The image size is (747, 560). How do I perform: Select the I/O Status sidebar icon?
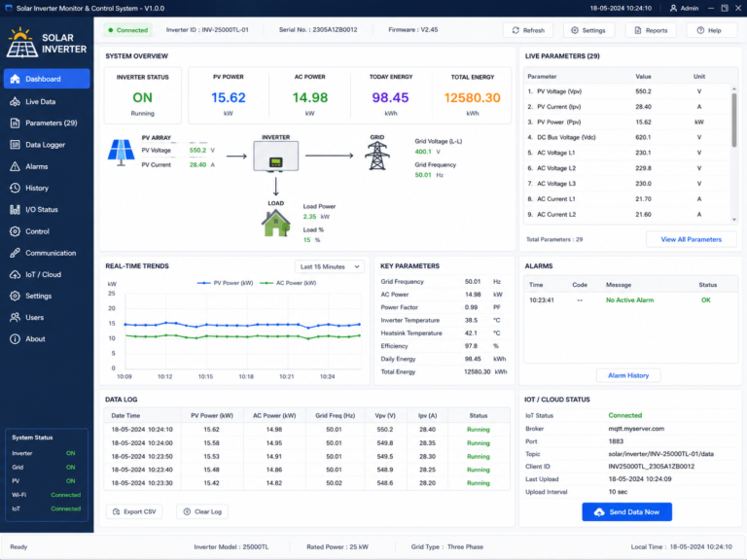click(x=15, y=210)
